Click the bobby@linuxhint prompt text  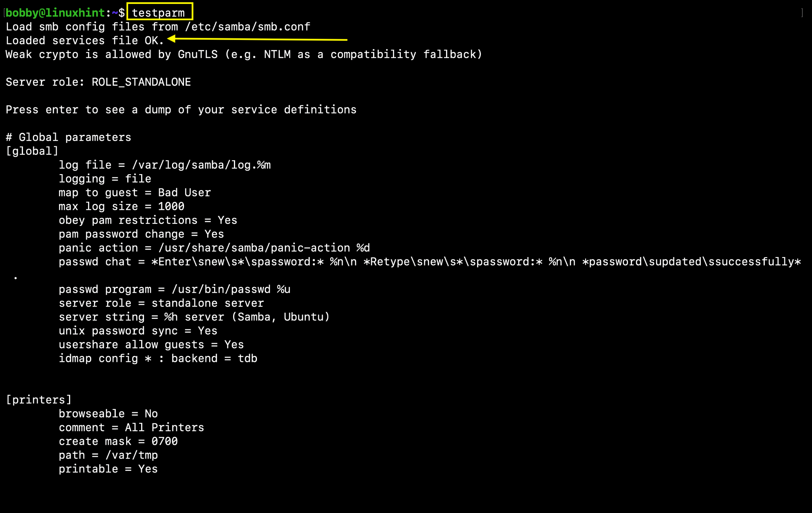tap(55, 13)
